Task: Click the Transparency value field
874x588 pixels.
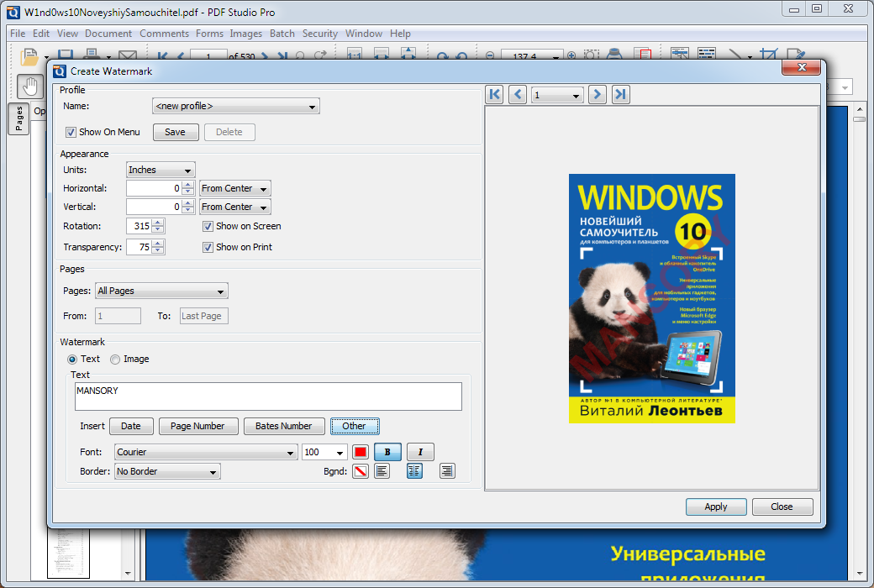Action: click(140, 248)
